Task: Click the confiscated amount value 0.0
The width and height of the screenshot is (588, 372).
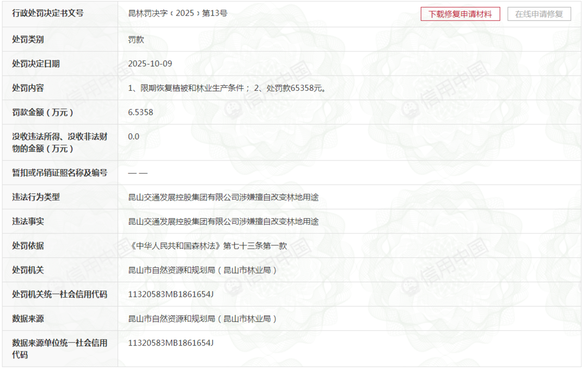Action: (133, 137)
